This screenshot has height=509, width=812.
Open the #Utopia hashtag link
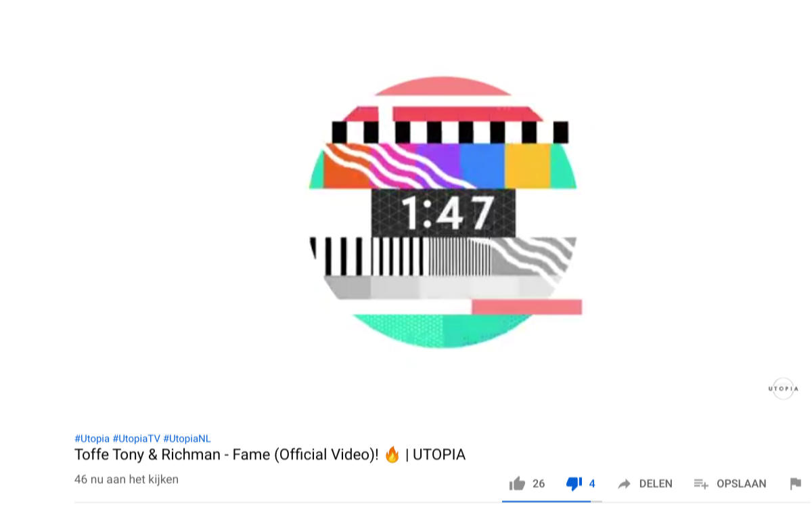[x=92, y=439]
